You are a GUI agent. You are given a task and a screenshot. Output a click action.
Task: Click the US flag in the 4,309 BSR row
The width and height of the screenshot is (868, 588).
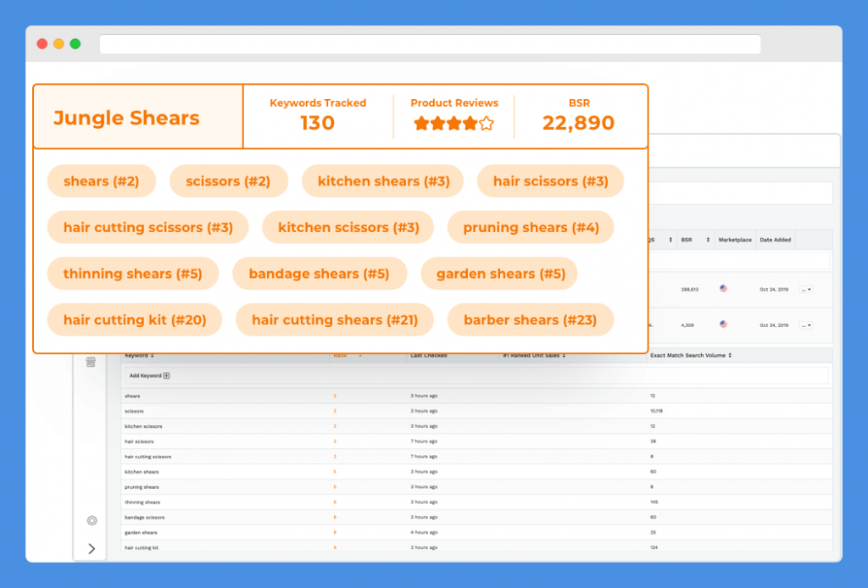click(x=723, y=325)
